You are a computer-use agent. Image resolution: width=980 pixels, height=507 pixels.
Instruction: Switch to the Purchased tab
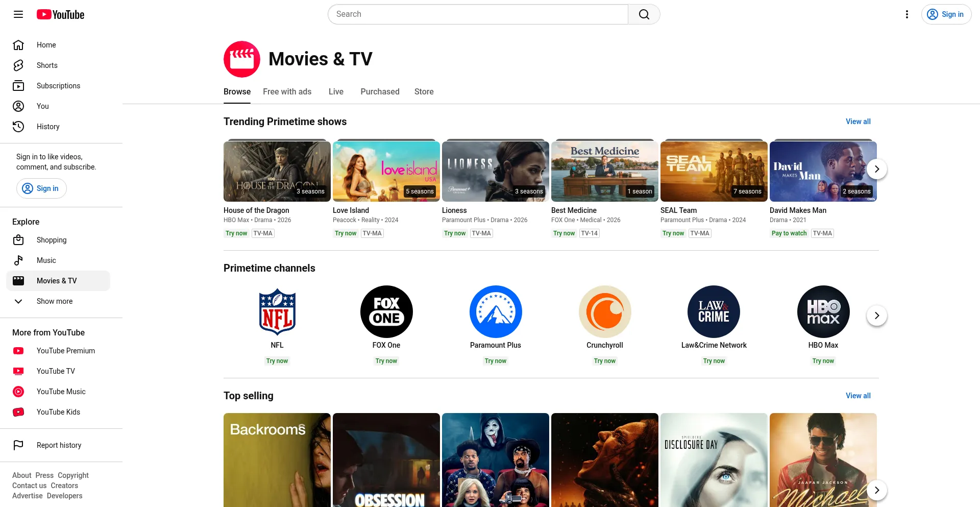380,91
